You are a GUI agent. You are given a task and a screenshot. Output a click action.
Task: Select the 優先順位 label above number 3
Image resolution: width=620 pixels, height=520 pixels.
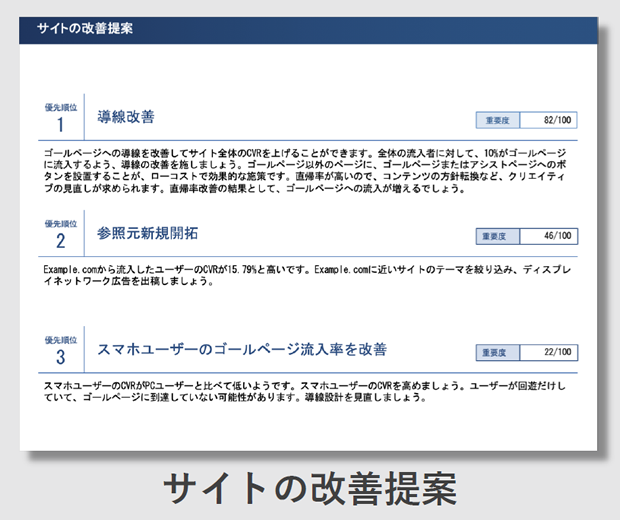60,339
